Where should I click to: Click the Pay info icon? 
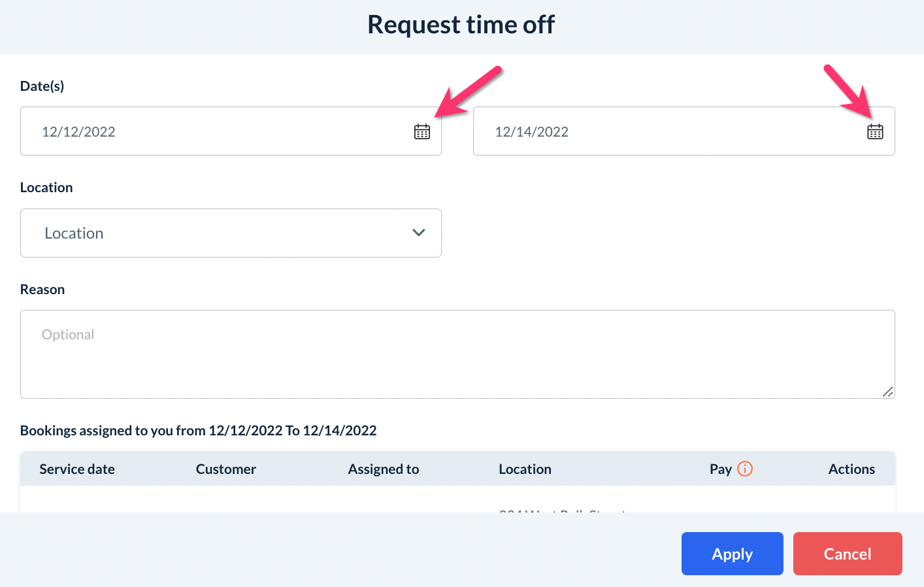coord(745,469)
